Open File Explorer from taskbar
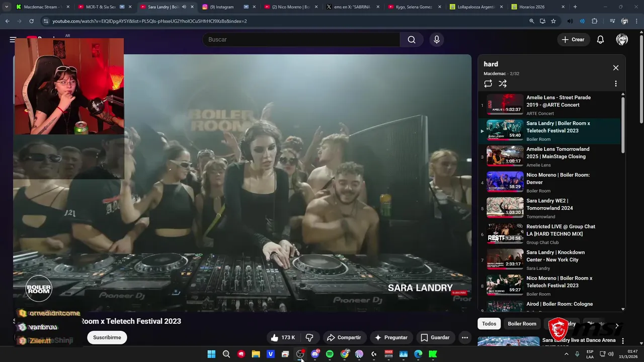Viewport: 644px width, 362px height. pyautogui.click(x=256, y=354)
